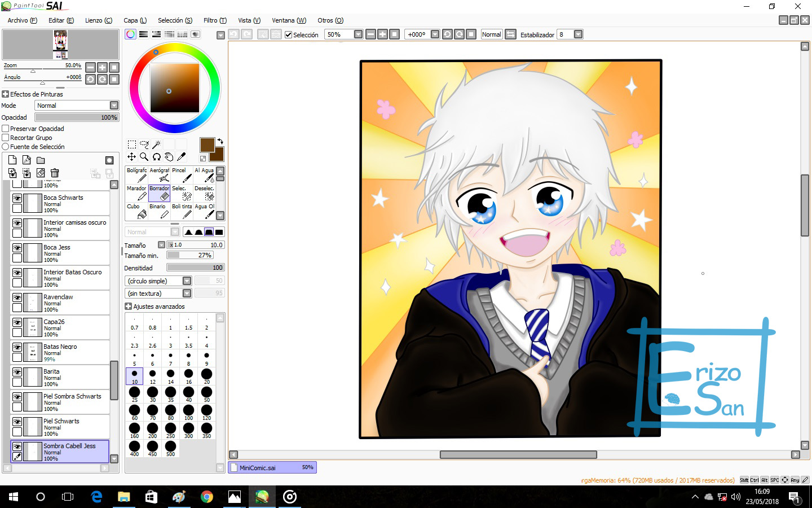
Task: Open the (sin textura) texture dropdown
Action: point(158,293)
